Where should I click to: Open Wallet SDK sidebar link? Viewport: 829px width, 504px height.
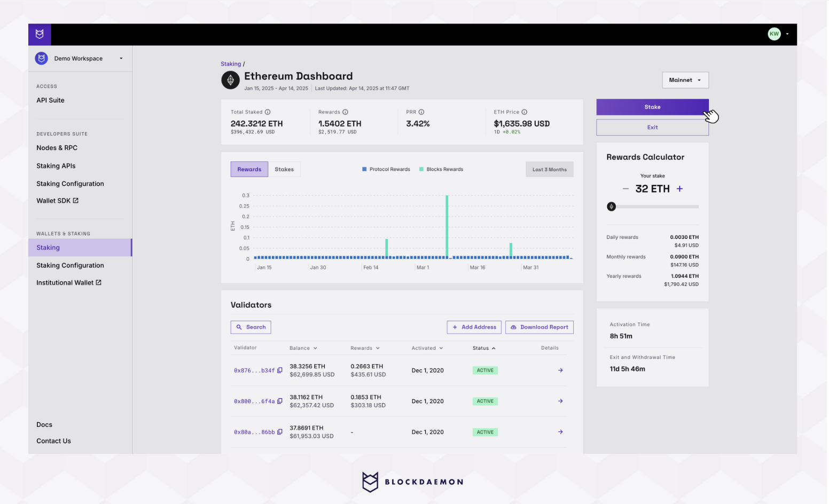pos(57,201)
